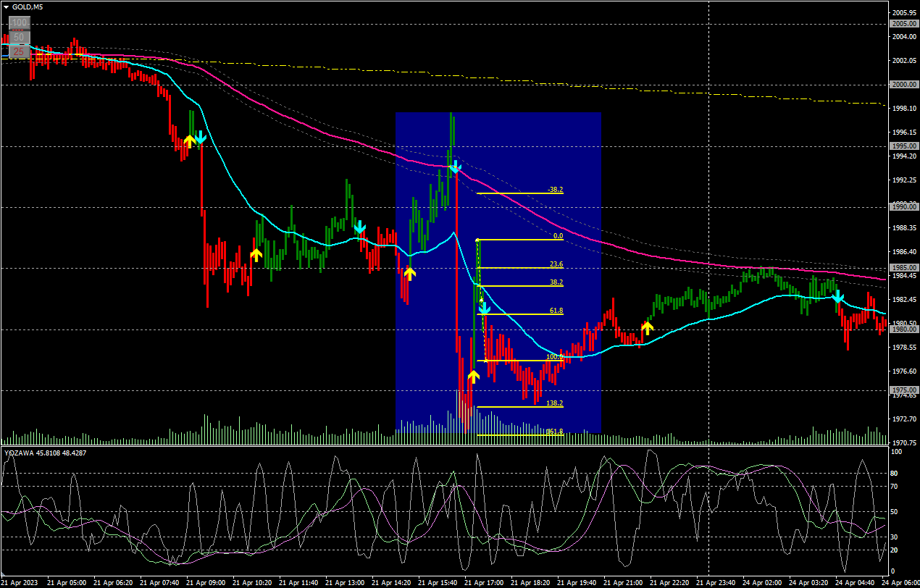This screenshot has height=588, width=920.
Task: Toggle the gray 50 button
Action: [x=19, y=37]
